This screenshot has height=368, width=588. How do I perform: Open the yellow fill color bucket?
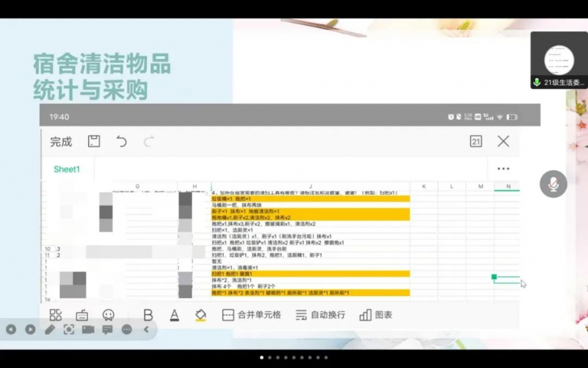[x=201, y=315]
